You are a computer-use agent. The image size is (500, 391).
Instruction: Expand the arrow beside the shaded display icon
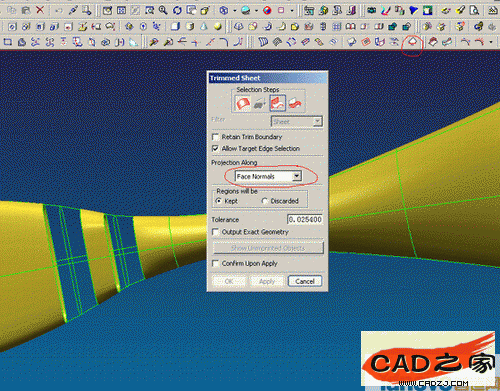pos(256,11)
